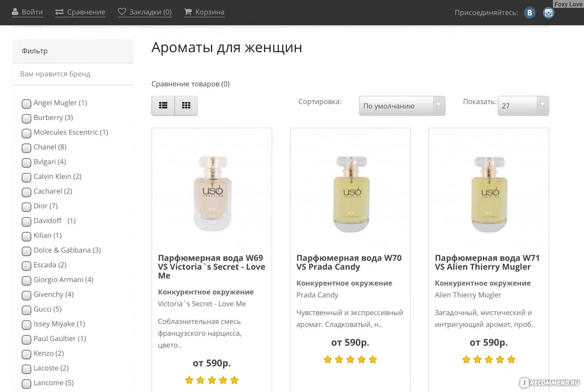
Task: Click the Фильтр panel header
Action: click(73, 51)
